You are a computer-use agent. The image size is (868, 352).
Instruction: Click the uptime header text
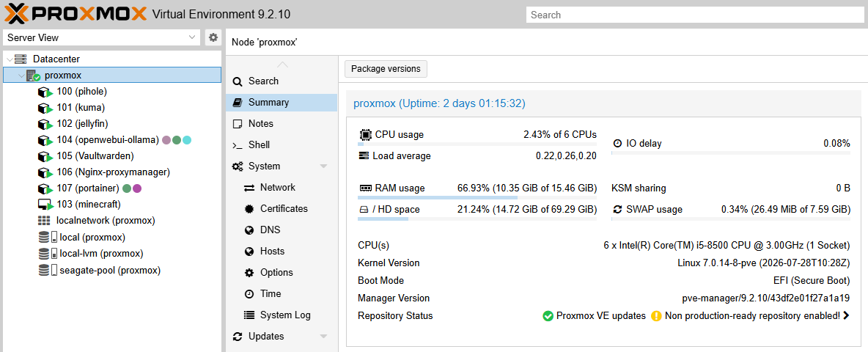pyautogui.click(x=439, y=103)
